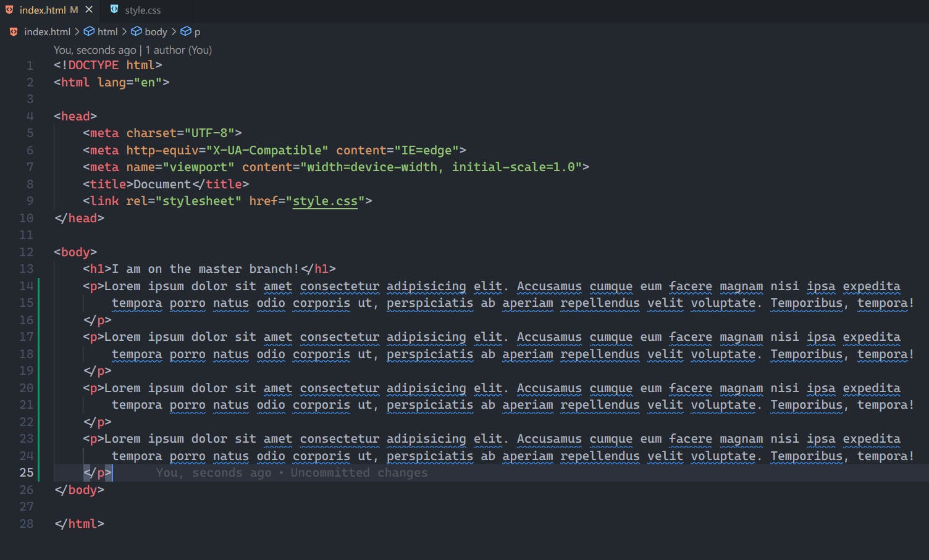Click the lang="en" attribute
This screenshot has height=560, width=929.
(x=130, y=82)
